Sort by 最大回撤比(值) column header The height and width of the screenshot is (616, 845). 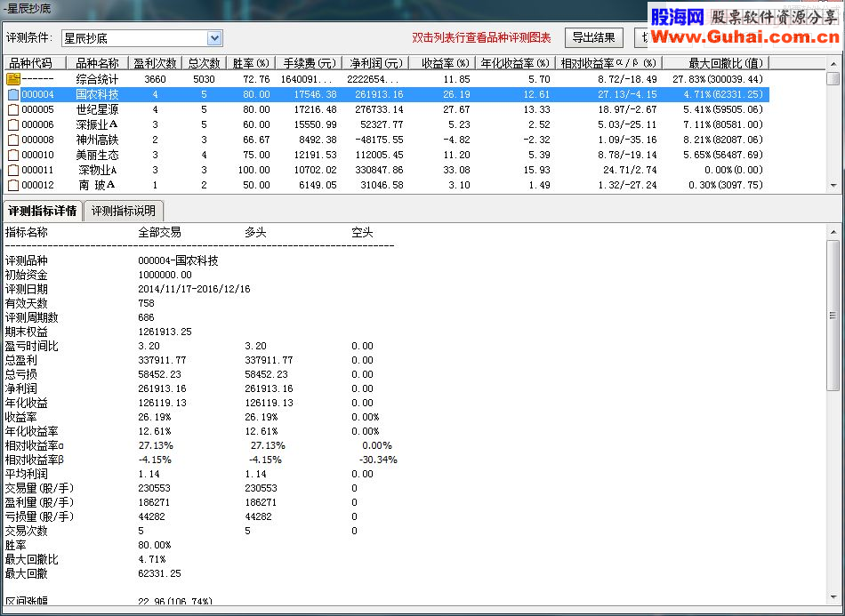[716, 63]
